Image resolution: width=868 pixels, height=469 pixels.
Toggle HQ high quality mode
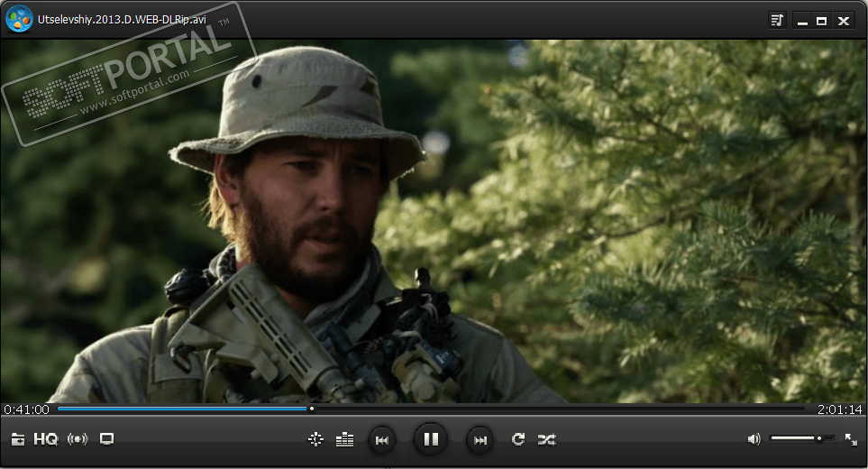pos(45,439)
